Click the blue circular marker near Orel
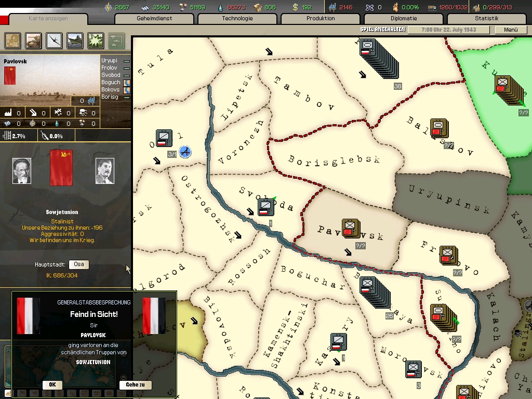The height and width of the screenshot is (399, 532). point(185,152)
